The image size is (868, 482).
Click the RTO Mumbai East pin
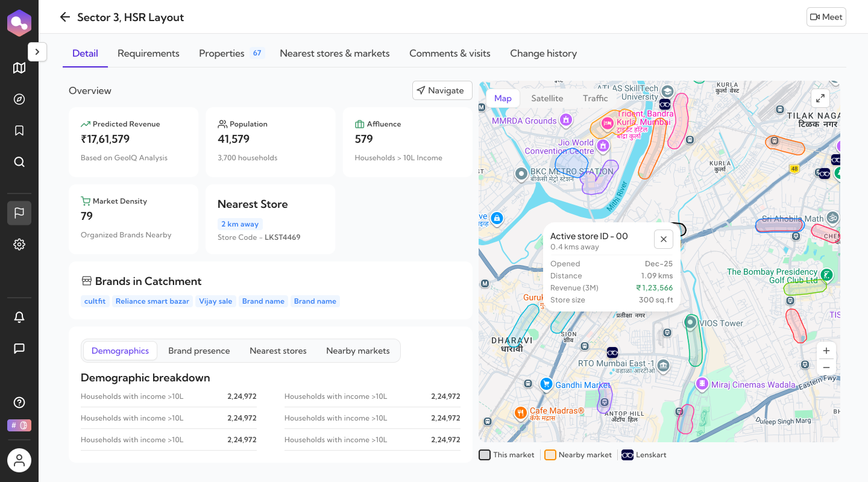(663, 365)
